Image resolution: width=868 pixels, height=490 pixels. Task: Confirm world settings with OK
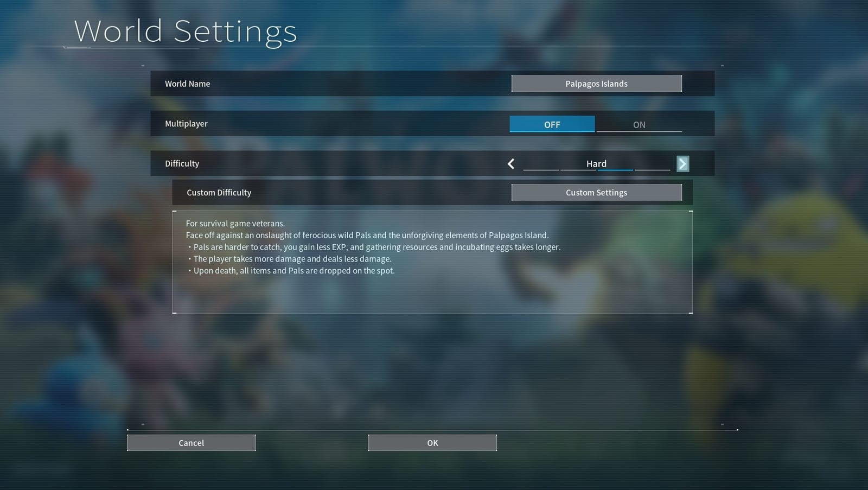coord(432,442)
